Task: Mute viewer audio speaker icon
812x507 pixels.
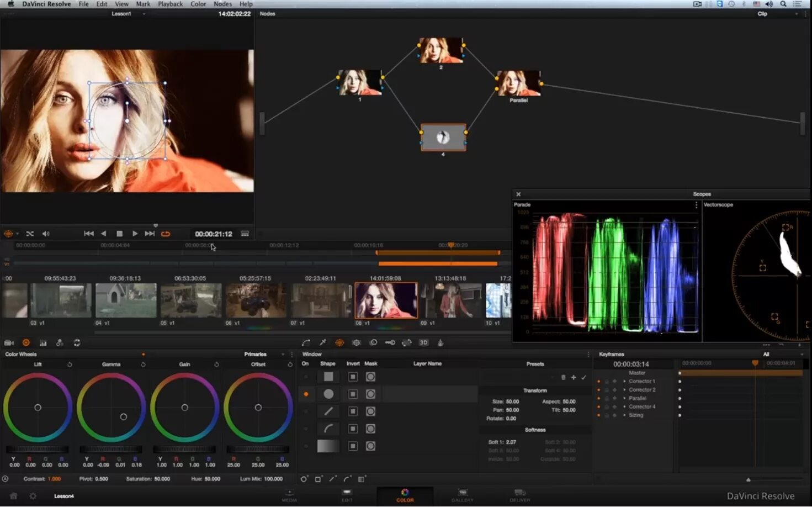Action: tap(46, 234)
